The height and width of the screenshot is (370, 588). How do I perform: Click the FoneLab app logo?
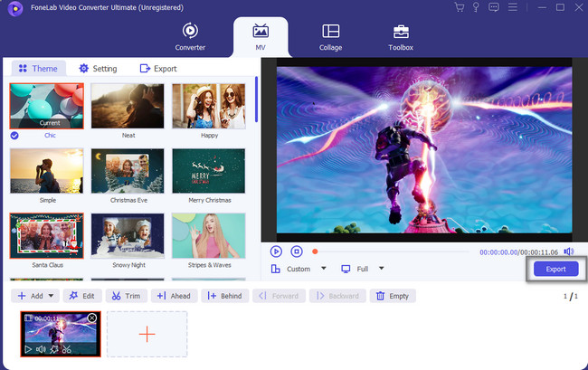15,9
